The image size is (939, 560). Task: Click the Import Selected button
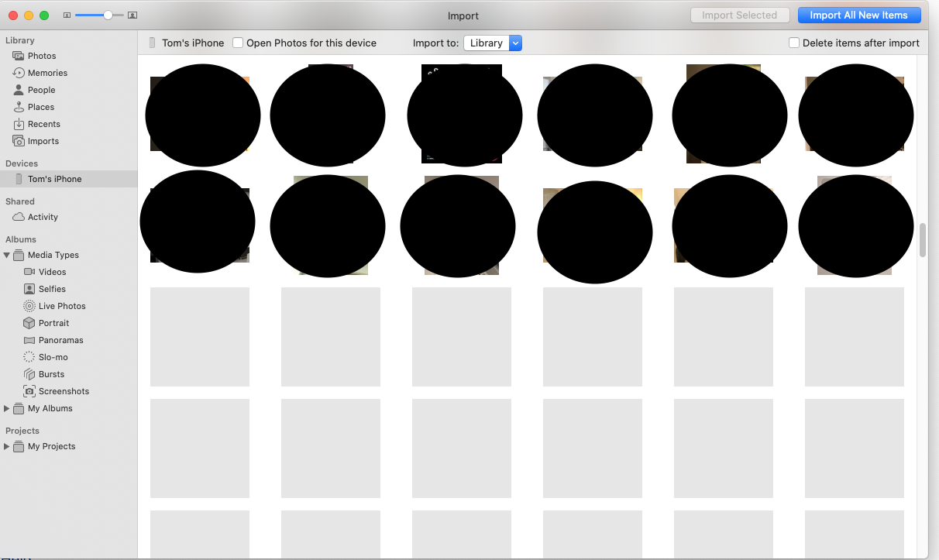click(x=739, y=15)
